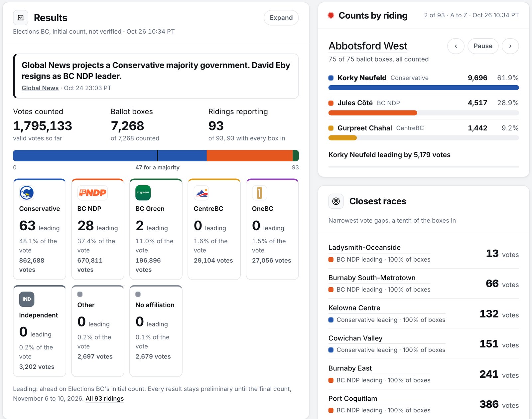Click the Results panel chart icon
This screenshot has height=419, width=532.
coord(21,18)
